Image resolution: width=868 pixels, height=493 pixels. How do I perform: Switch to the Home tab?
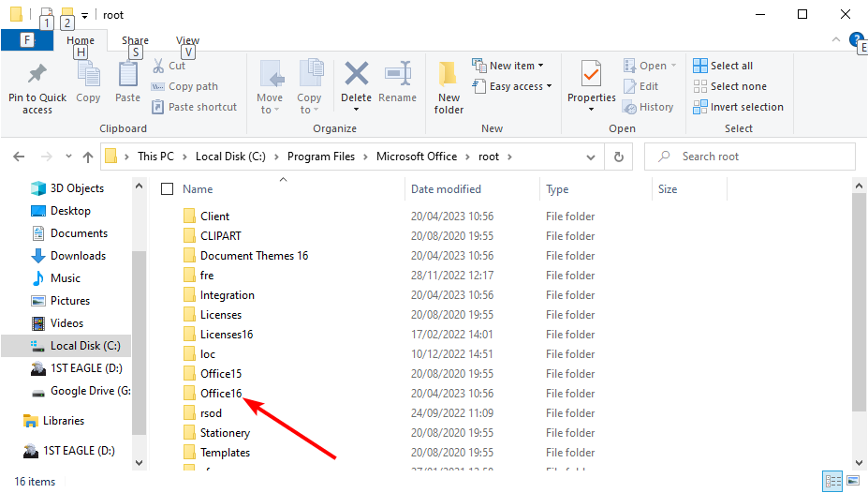[x=81, y=40]
